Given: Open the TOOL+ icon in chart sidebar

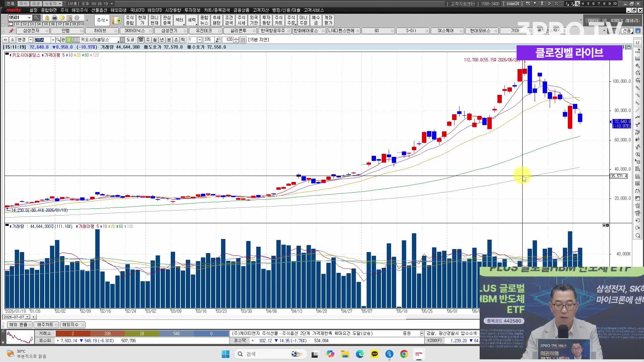Looking at the screenshot, I should tap(638, 51).
